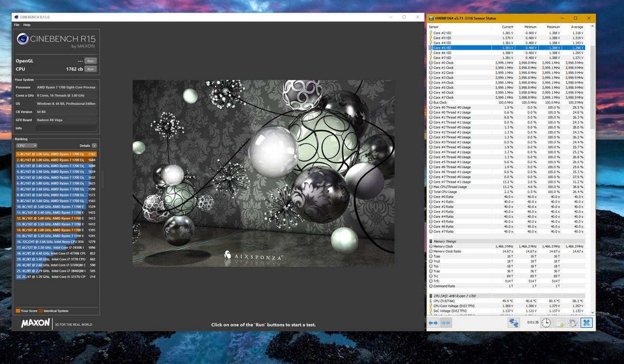The width and height of the screenshot is (624, 364).
Task: Click the rendered spheres benchmark image
Action: (263, 173)
